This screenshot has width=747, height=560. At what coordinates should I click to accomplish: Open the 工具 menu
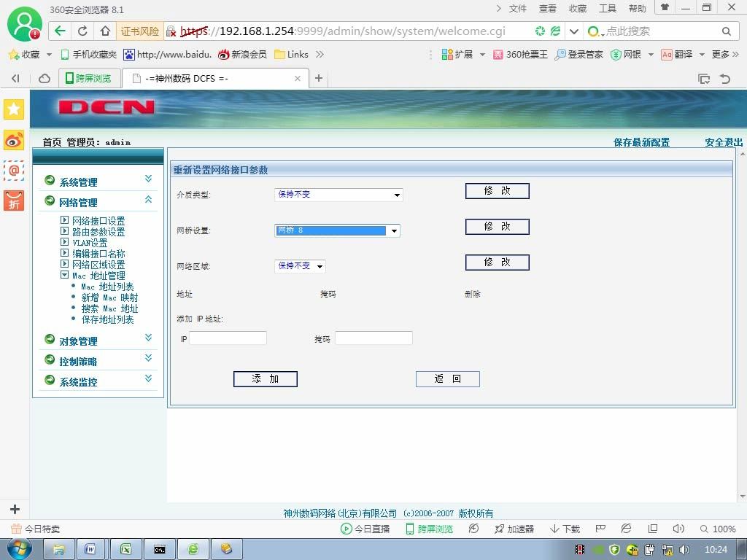coord(608,9)
